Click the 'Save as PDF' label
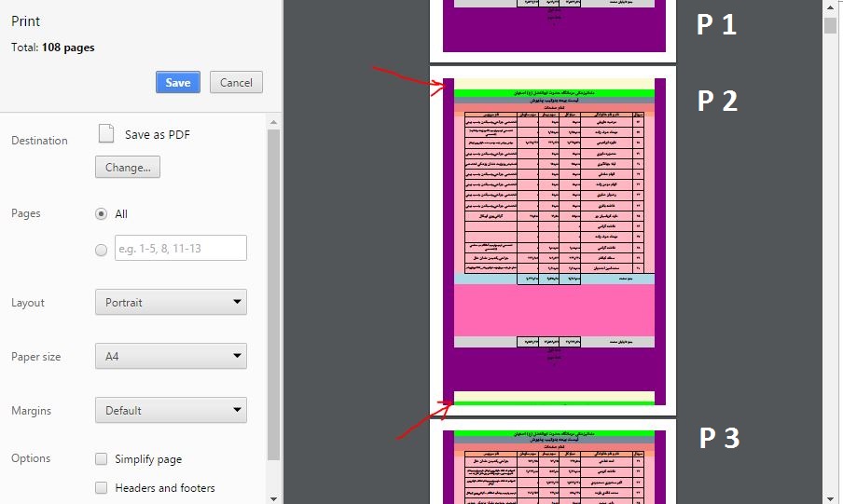Image resolution: width=843 pixels, height=504 pixels. (158, 134)
